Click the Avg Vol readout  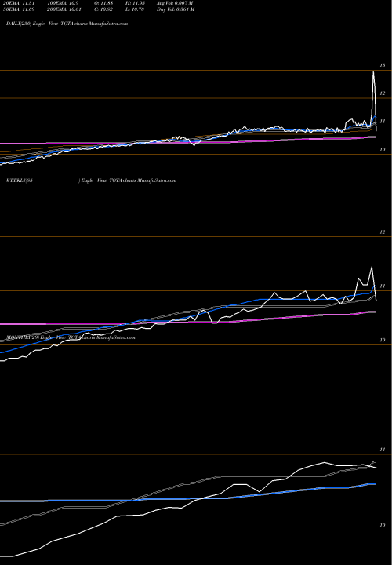coord(175,3)
